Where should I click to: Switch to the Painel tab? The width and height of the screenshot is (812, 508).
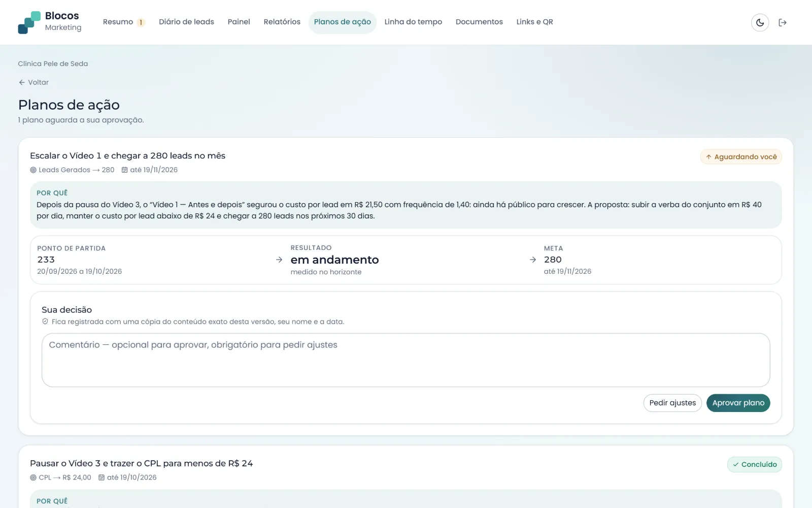(239, 22)
